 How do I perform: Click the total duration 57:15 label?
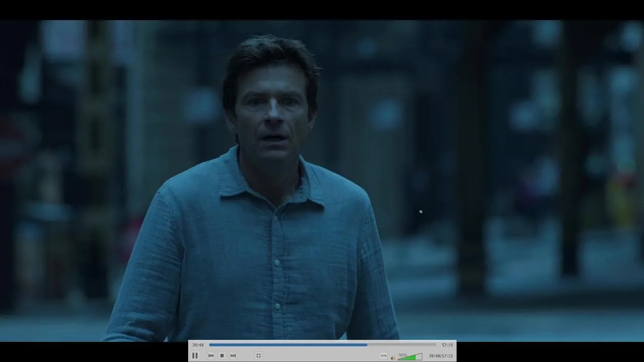point(447,345)
